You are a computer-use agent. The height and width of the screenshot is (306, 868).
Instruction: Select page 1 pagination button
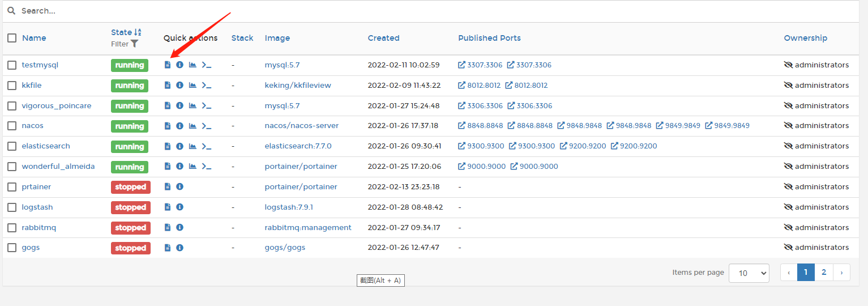coord(806,273)
